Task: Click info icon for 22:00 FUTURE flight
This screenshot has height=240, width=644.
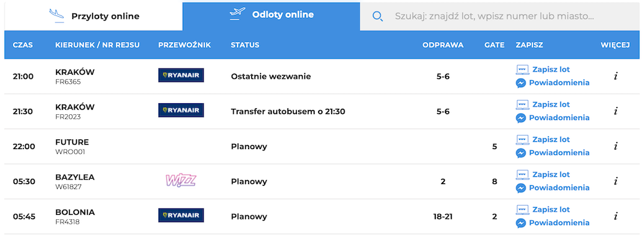Action: click(615, 146)
